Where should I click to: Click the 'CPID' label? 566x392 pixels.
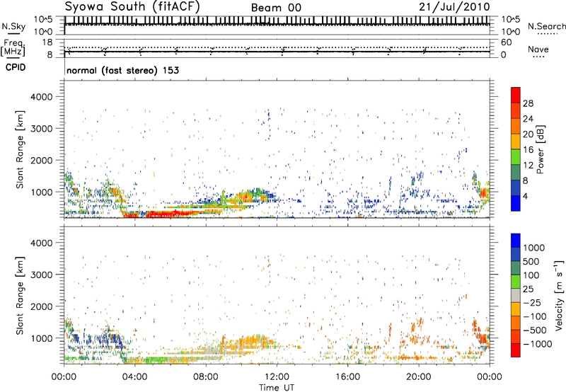16,67
